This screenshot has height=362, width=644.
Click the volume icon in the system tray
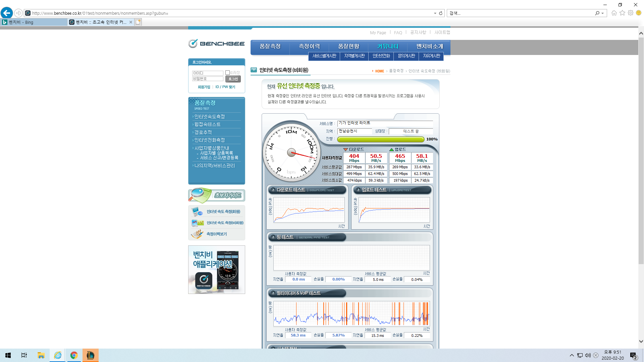tap(588, 355)
